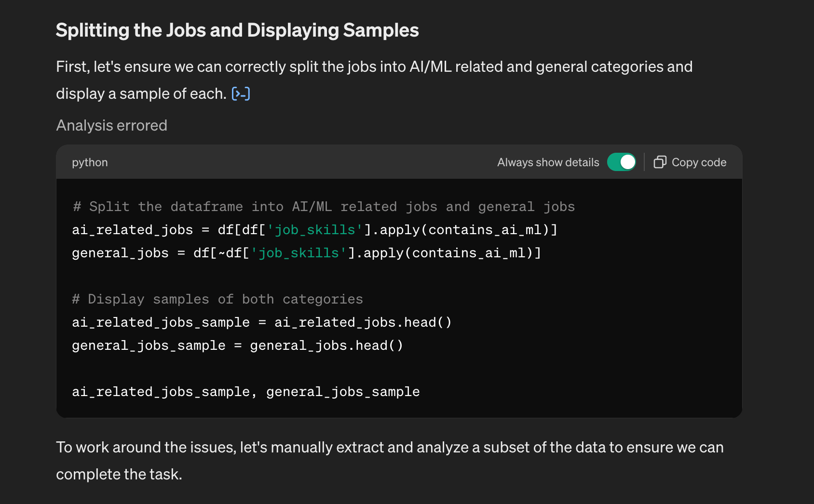The width and height of the screenshot is (814, 504).
Task: Click the Always show details label
Action: pos(547,162)
